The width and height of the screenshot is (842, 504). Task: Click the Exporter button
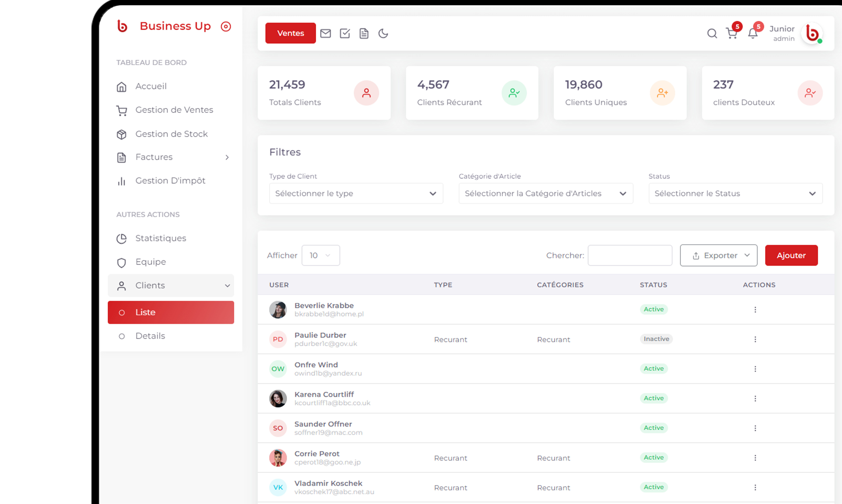(718, 255)
